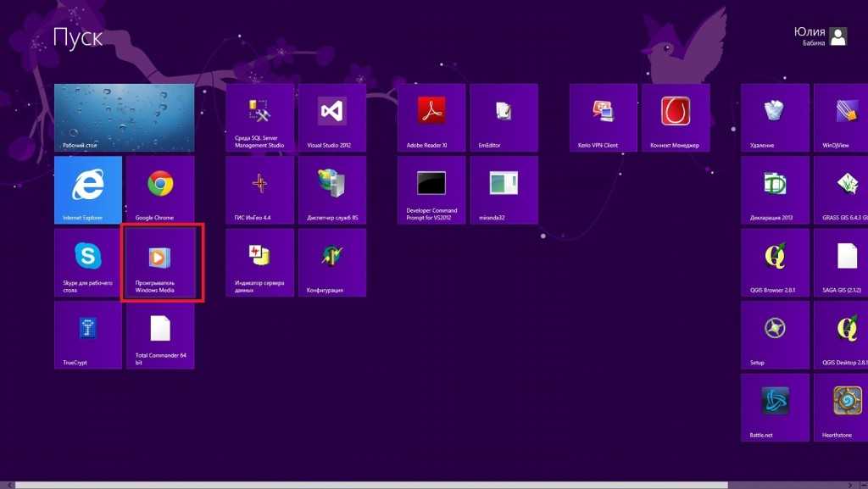Launch Конфигурация tile
This screenshot has width=868, height=489.
tap(332, 263)
